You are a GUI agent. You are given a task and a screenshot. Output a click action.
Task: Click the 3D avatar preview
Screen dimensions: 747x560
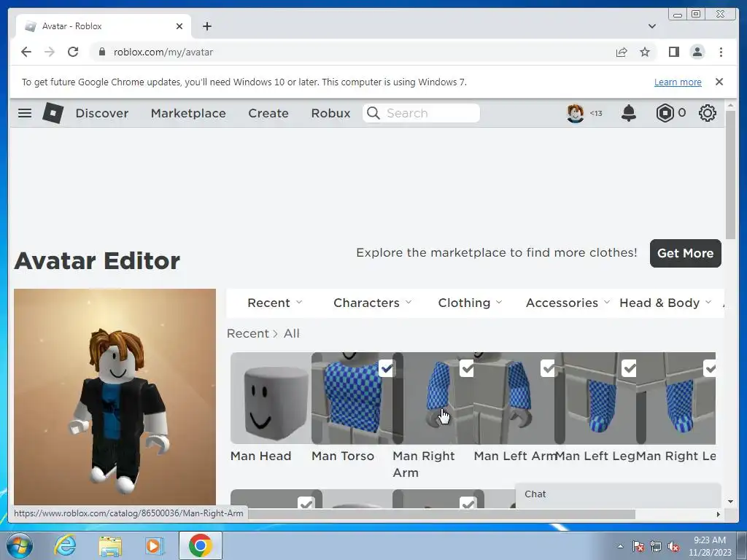(115, 397)
